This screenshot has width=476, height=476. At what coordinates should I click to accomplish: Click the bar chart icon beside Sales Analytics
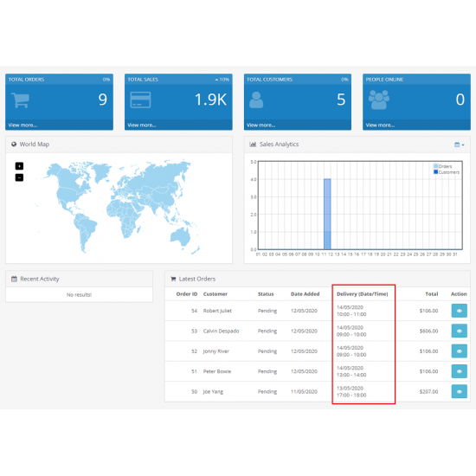coord(253,145)
